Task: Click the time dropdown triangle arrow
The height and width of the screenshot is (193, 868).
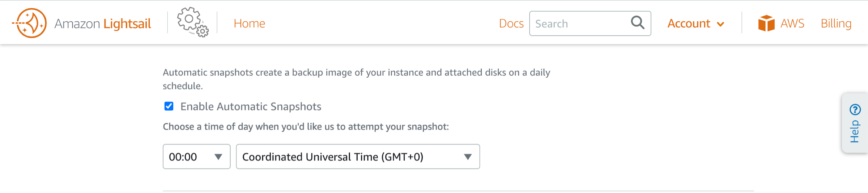Action: [218, 157]
